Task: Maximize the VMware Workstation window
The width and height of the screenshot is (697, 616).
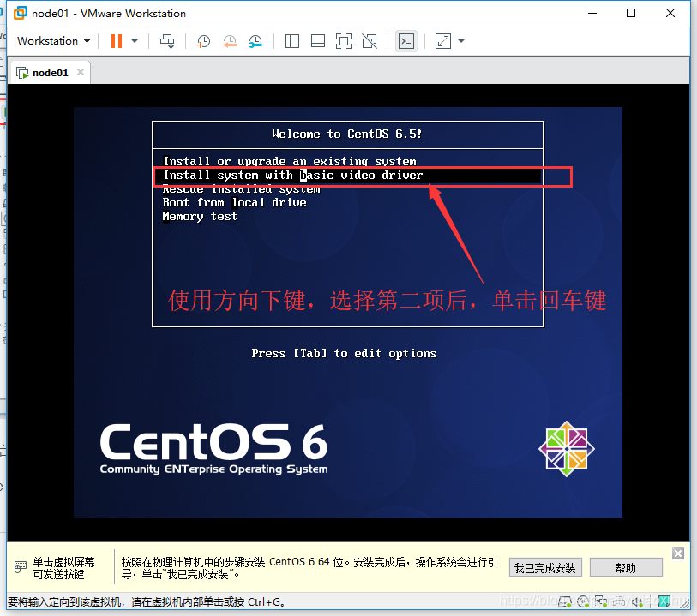Action: [x=631, y=13]
